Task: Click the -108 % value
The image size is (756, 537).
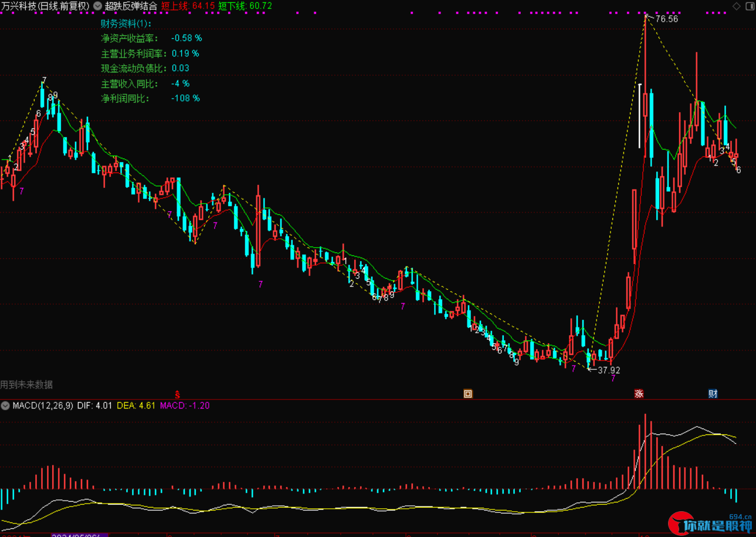Action: [x=185, y=98]
